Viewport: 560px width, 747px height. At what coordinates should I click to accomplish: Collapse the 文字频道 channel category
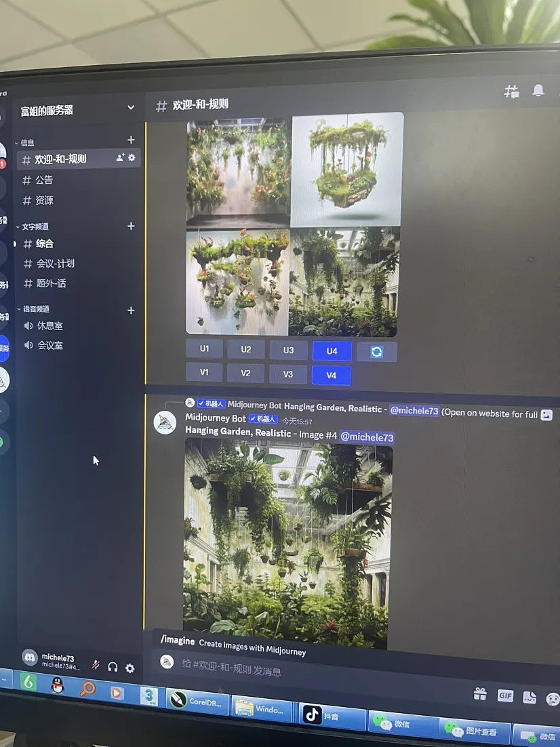(x=33, y=227)
